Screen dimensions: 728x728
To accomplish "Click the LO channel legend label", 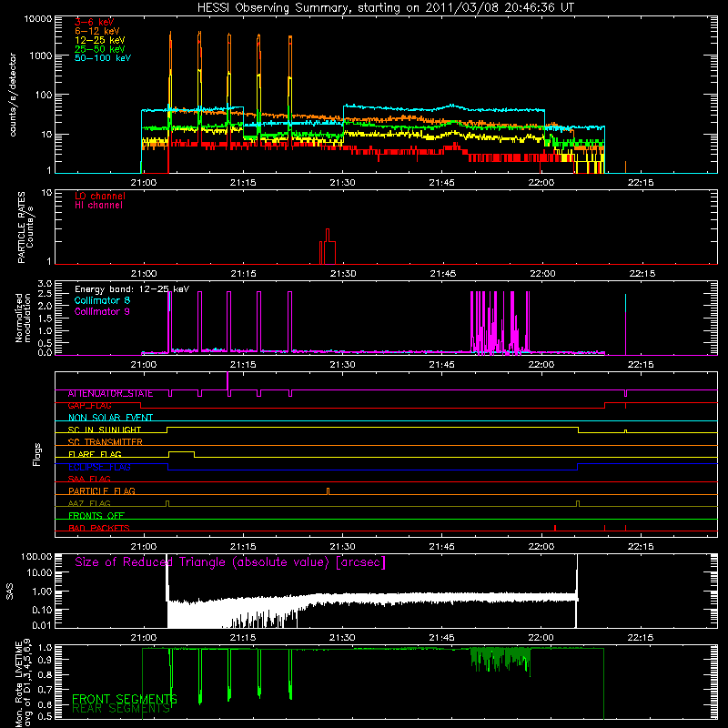I will 100,196.
